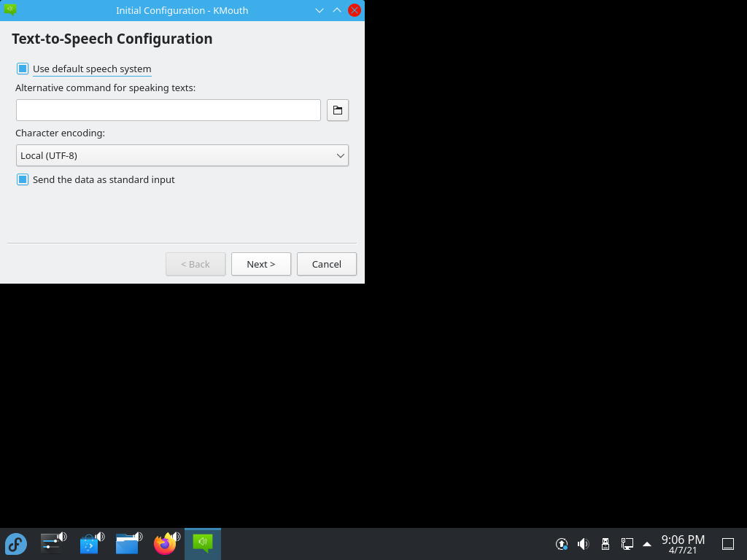Click the alternative command text field

pos(169,110)
